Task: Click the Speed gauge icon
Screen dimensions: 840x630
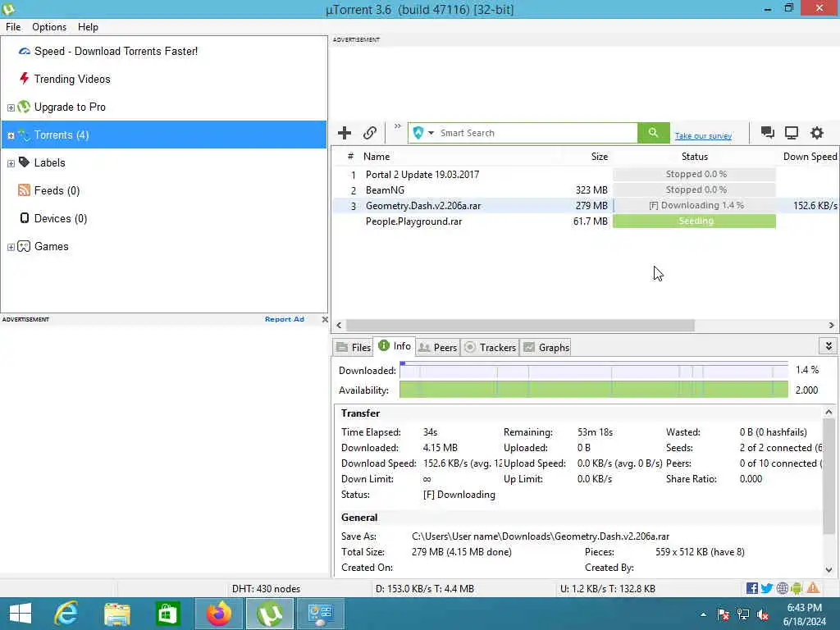Action: [24, 52]
